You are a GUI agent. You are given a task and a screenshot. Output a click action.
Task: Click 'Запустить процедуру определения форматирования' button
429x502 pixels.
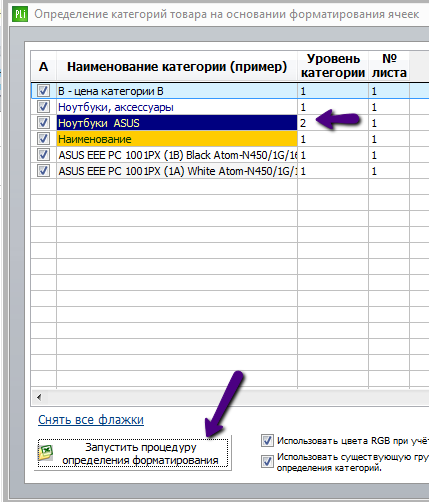pyautogui.click(x=133, y=453)
